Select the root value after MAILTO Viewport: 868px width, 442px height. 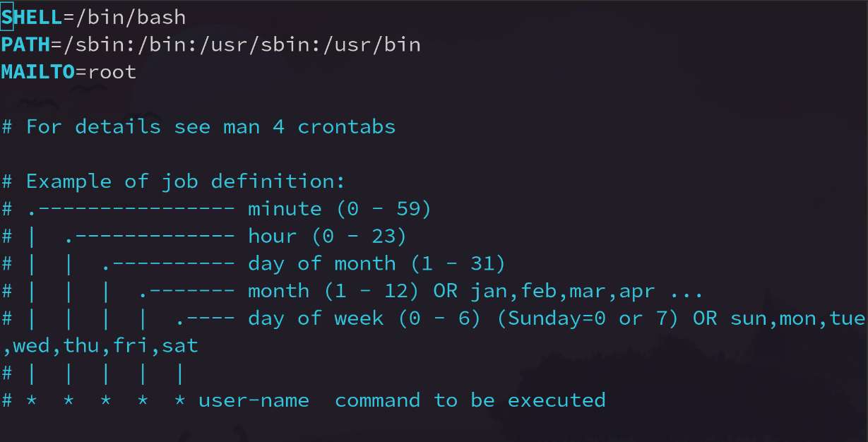(x=112, y=72)
